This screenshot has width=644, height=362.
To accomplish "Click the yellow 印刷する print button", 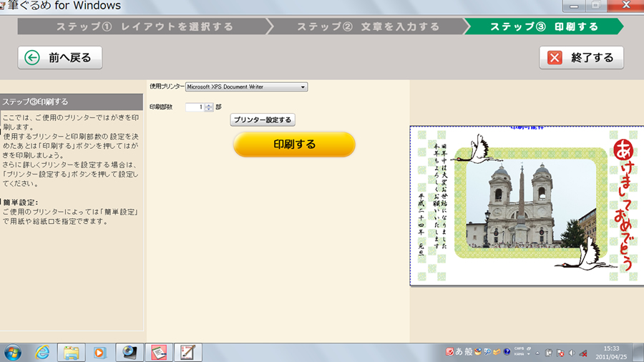I will 294,144.
